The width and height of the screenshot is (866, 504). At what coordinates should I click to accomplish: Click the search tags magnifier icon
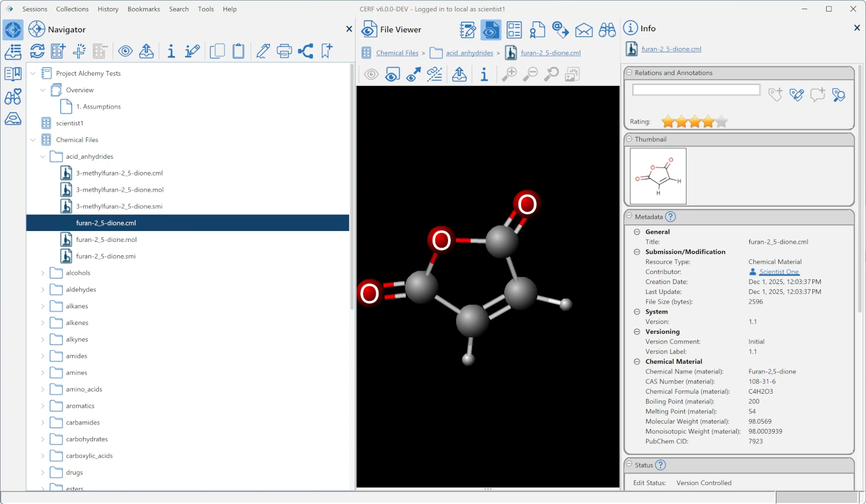839,95
